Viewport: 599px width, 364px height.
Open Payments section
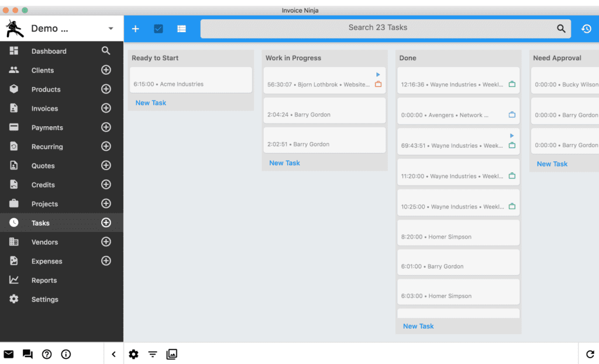click(47, 127)
